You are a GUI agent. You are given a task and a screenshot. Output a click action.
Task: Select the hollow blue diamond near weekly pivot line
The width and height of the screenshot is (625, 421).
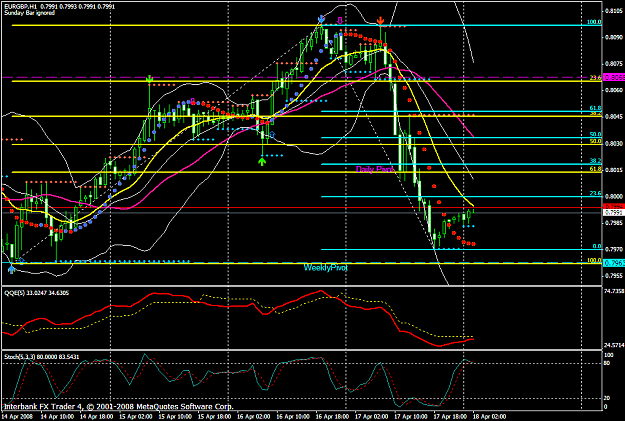click(x=21, y=261)
